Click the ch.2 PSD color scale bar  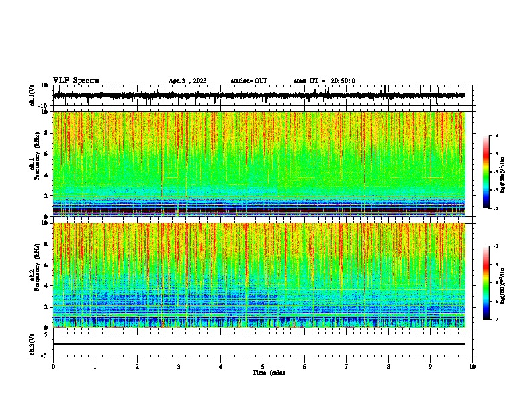click(x=486, y=283)
